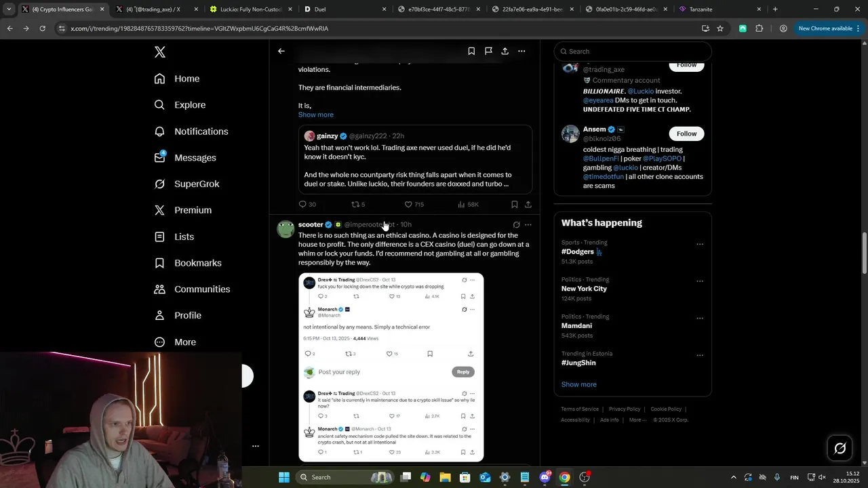Click the Communities icon in sidebar
868x488 pixels.
(x=159, y=289)
